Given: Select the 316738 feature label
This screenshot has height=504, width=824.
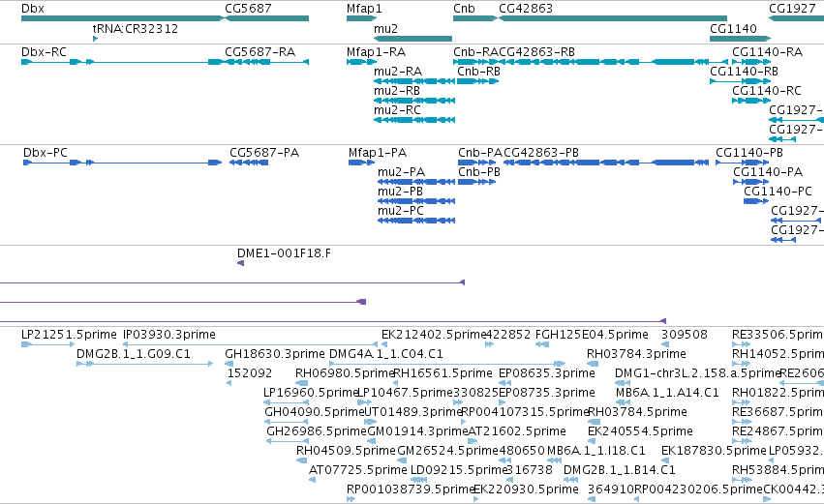Looking at the screenshot, I should click(530, 470).
